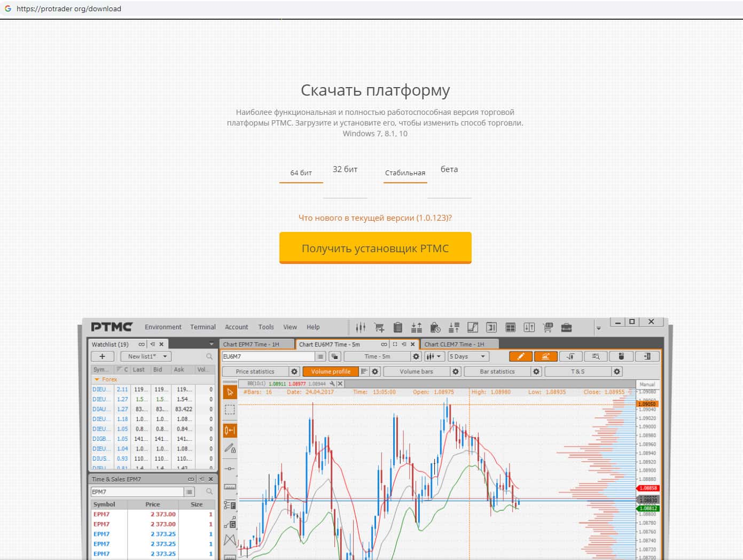Screen dimensions: 743x560
Task: Click the shopping bag with clock icon
Action: point(435,327)
